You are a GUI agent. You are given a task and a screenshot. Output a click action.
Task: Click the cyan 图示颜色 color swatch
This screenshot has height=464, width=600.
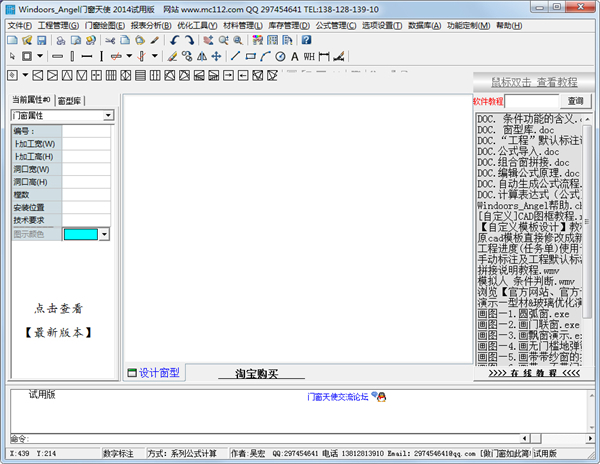pos(80,234)
